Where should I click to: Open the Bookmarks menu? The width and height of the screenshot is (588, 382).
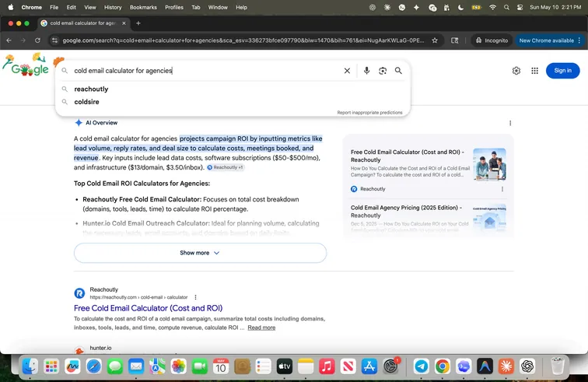click(x=143, y=7)
